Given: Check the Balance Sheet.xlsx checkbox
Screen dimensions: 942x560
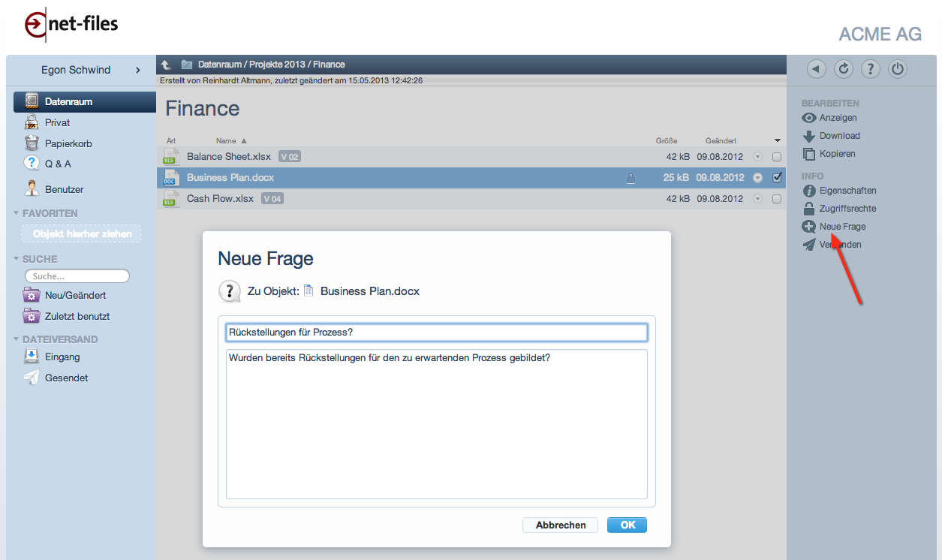Looking at the screenshot, I should coord(777,157).
